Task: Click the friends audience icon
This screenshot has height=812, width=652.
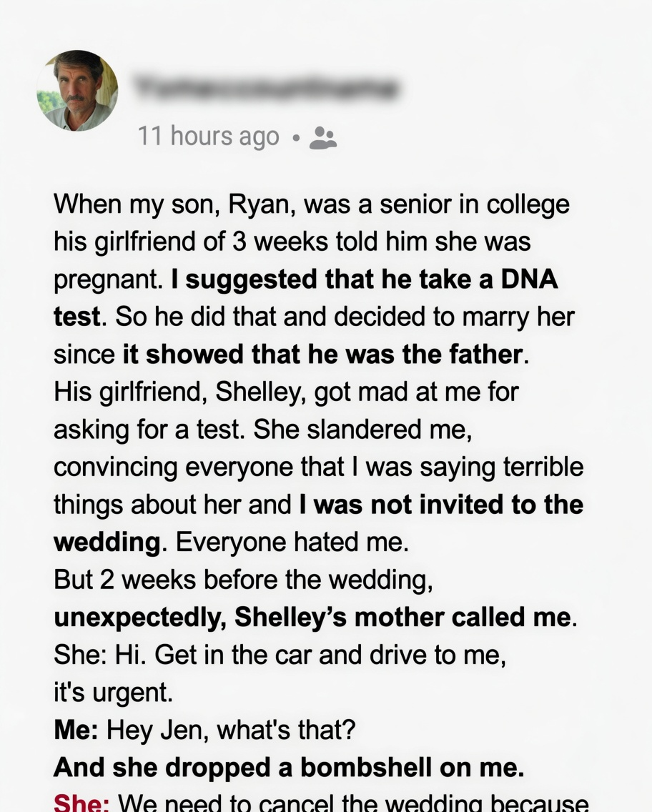Action: click(323, 137)
